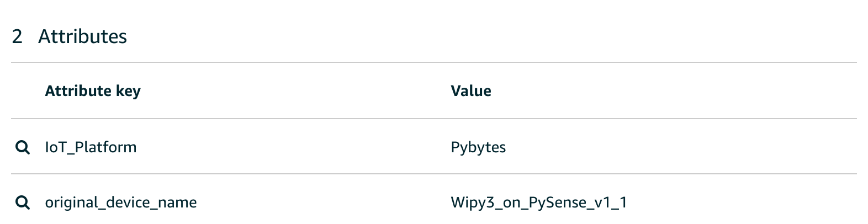
Task: Click the attribute count number 2
Action: click(x=17, y=36)
